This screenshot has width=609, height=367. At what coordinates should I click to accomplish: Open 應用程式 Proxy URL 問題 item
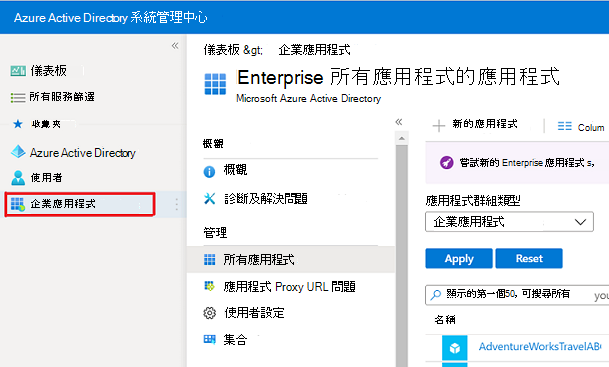289,287
